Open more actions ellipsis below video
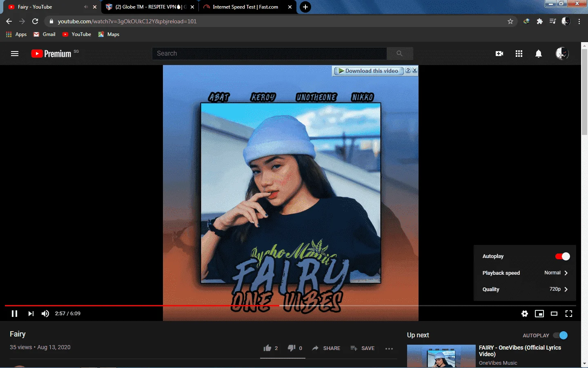Image resolution: width=588 pixels, height=368 pixels. pyautogui.click(x=389, y=348)
